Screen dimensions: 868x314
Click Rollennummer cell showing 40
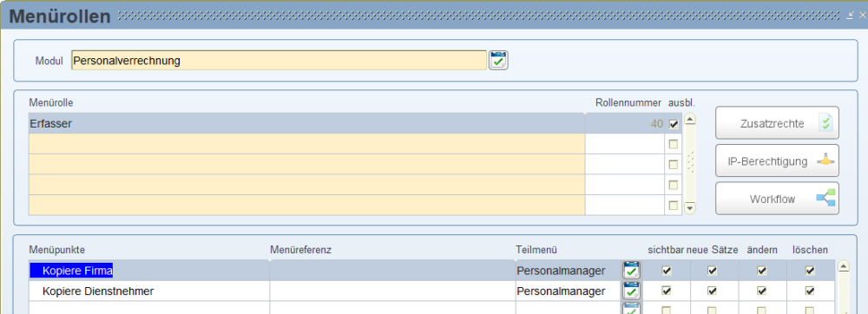(x=624, y=124)
